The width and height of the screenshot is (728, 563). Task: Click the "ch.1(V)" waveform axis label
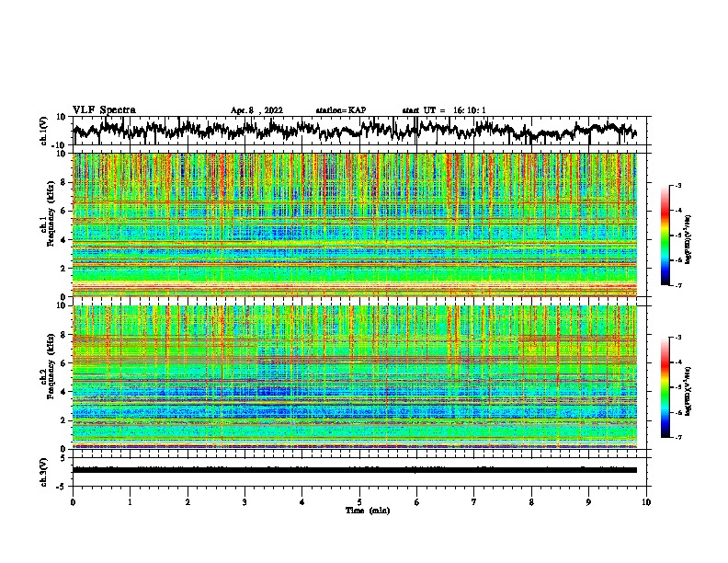[x=44, y=131]
